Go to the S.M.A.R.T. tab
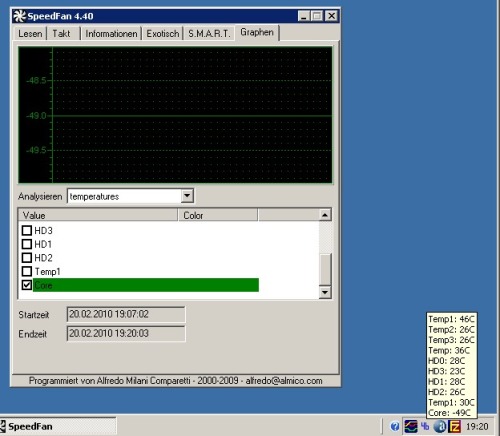This screenshot has height=436, width=500. 209,34
